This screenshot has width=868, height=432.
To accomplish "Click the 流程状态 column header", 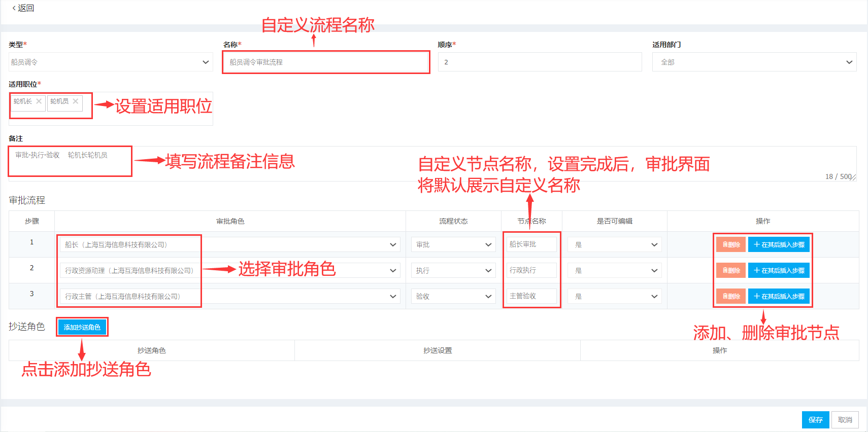I will coord(453,221).
